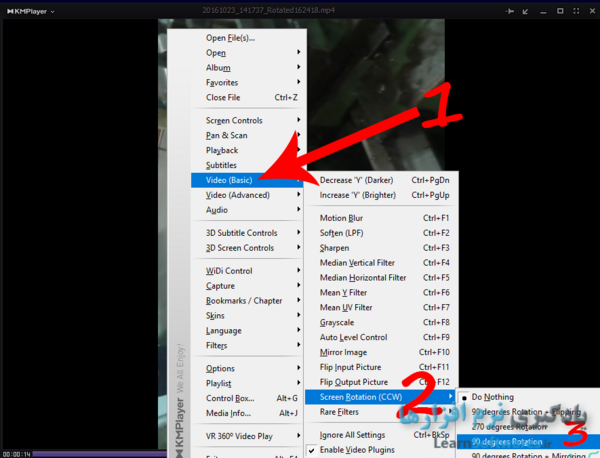Expand the Album submenu

point(248,68)
